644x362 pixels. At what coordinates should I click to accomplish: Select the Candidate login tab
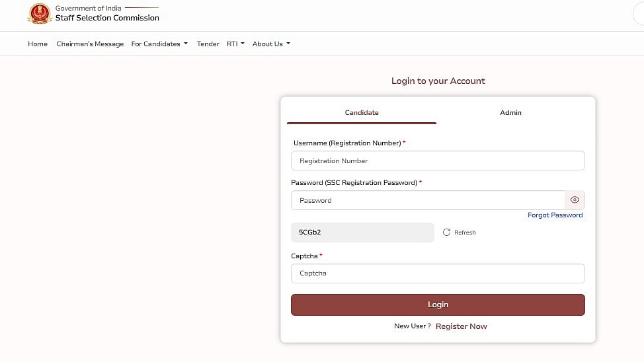[x=362, y=113]
